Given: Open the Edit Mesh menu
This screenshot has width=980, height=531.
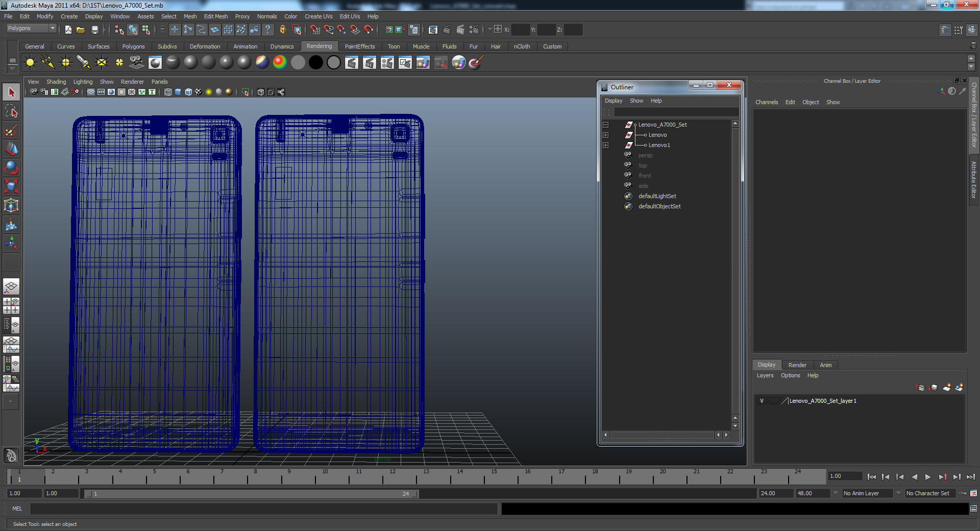Looking at the screenshot, I should (216, 16).
